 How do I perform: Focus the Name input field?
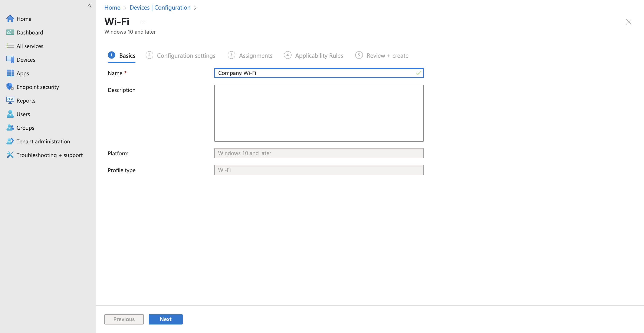[x=319, y=73]
